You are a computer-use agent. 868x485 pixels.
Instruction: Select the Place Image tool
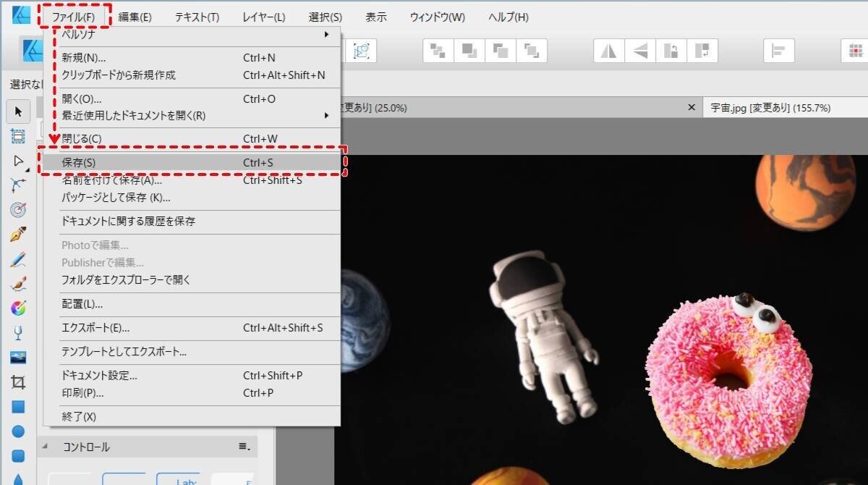pyautogui.click(x=18, y=358)
